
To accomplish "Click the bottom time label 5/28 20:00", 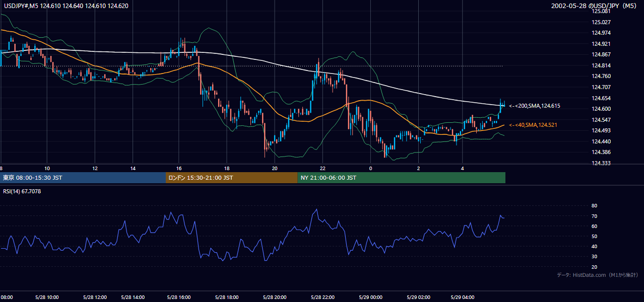I will point(274,297).
